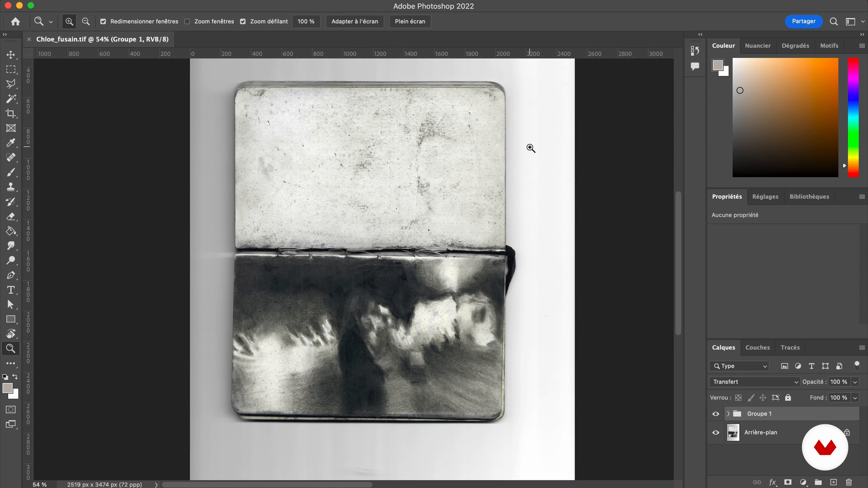868x488 pixels.
Task: Select the Spot Healing Brush tool
Action: (11, 158)
